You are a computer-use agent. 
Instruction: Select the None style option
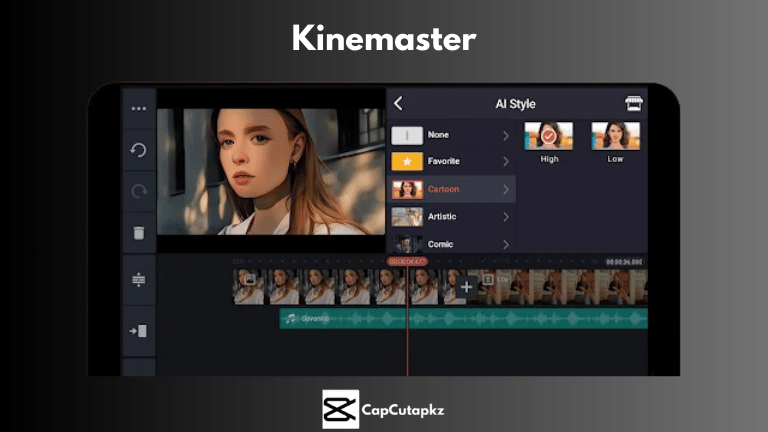pyautogui.click(x=451, y=135)
